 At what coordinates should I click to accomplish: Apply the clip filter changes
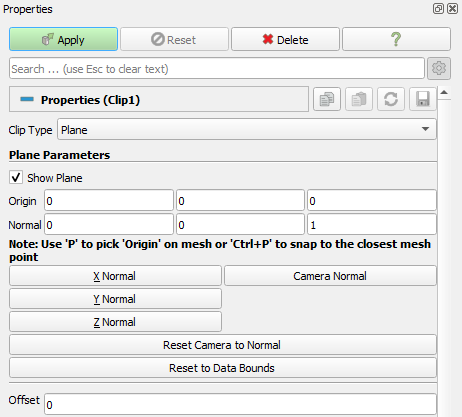[x=63, y=39]
